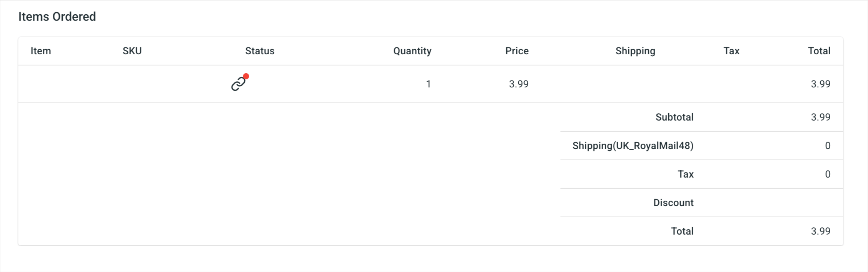Click the SKU column header
Screen dimensions: 868x272
pyautogui.click(x=132, y=50)
